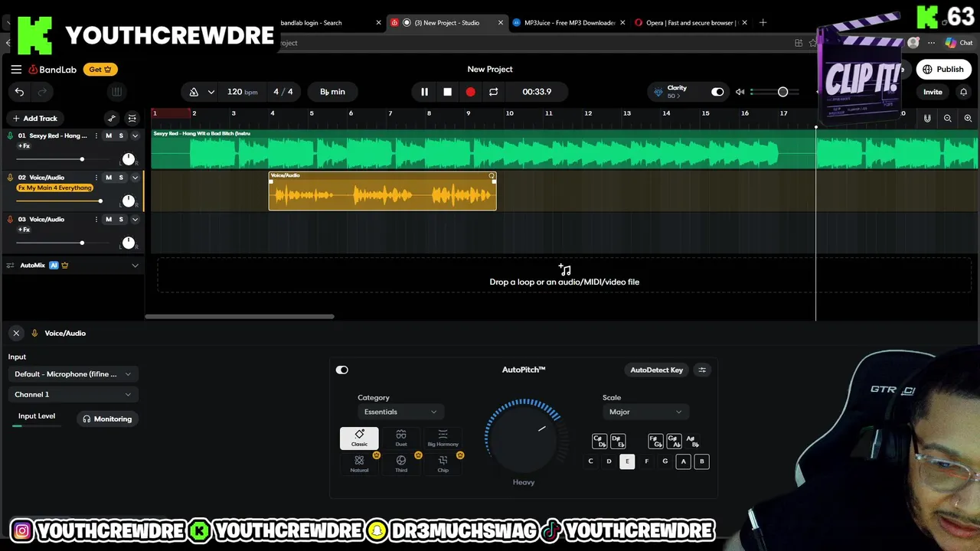Toggle the Monitoring headphone button

coord(107,419)
